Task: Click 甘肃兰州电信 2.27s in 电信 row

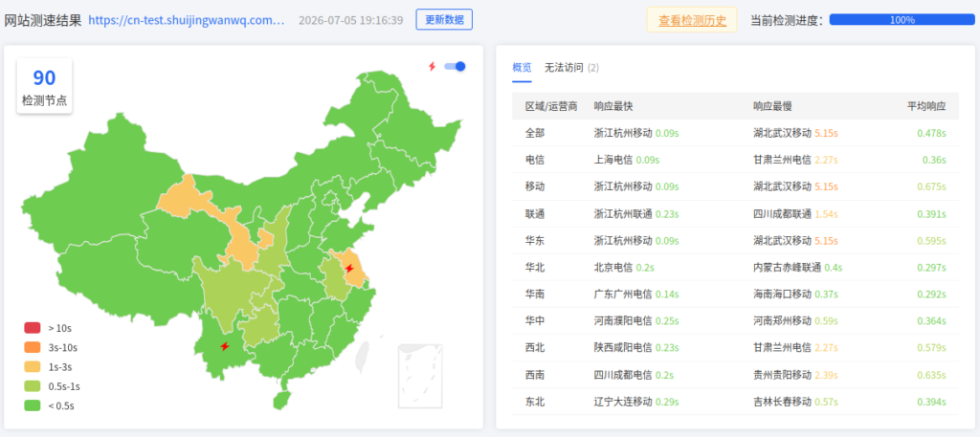Action: coord(795,160)
